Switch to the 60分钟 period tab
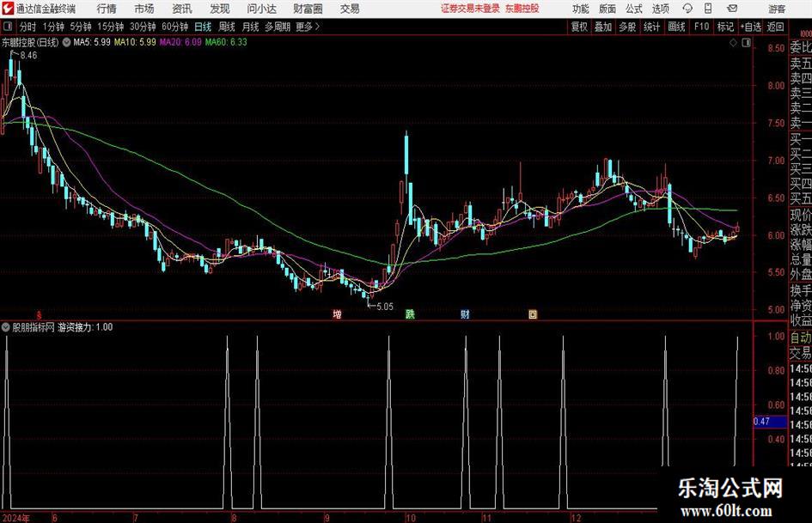This screenshot has height=523, width=812. tap(175, 27)
